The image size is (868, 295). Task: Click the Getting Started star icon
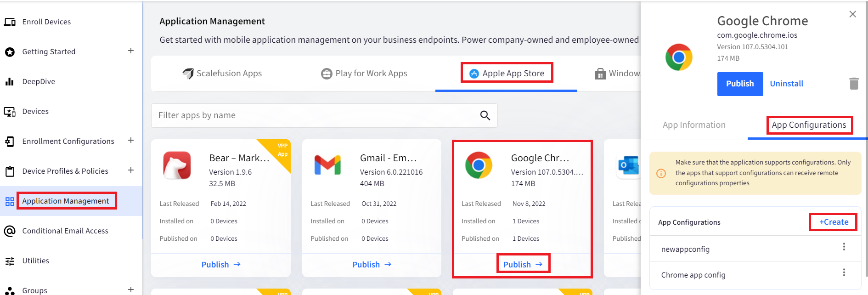point(10,52)
